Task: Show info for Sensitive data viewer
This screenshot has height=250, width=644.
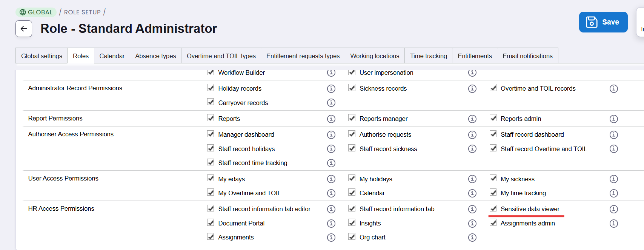Action: [614, 209]
